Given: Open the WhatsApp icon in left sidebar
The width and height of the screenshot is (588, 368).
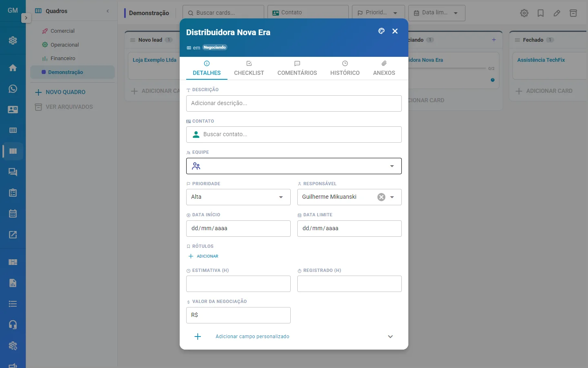Looking at the screenshot, I should tap(13, 89).
